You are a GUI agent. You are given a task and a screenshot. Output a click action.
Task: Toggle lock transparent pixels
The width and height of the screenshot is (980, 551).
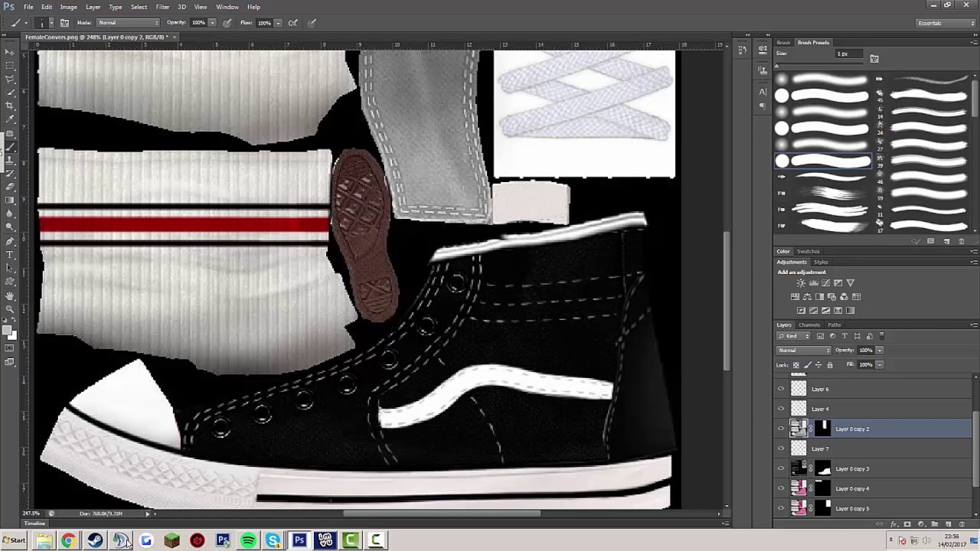(x=796, y=365)
